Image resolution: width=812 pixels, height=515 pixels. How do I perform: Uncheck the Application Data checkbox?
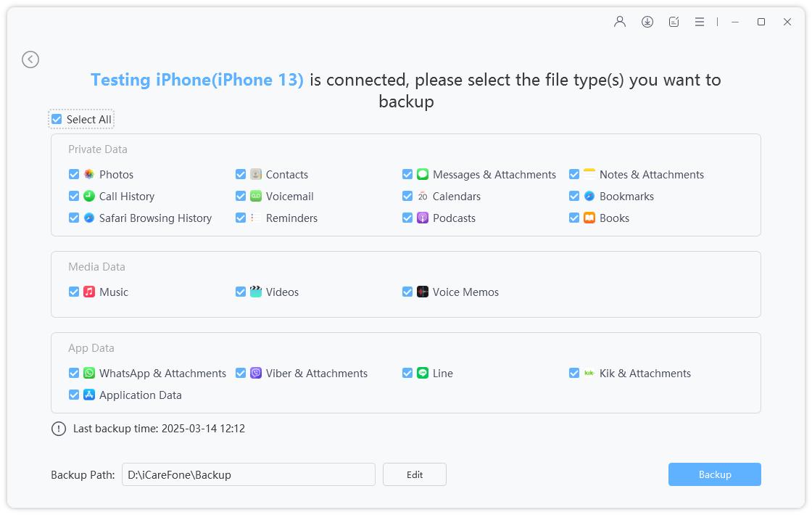(x=74, y=395)
